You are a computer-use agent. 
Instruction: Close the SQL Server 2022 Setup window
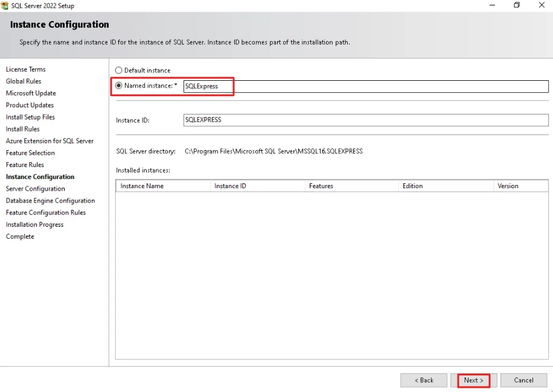coord(542,5)
